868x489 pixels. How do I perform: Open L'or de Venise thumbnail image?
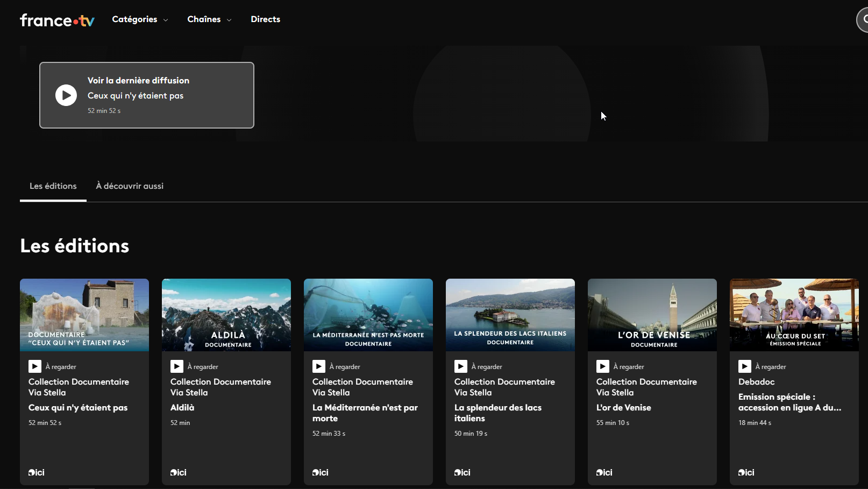[x=652, y=315]
